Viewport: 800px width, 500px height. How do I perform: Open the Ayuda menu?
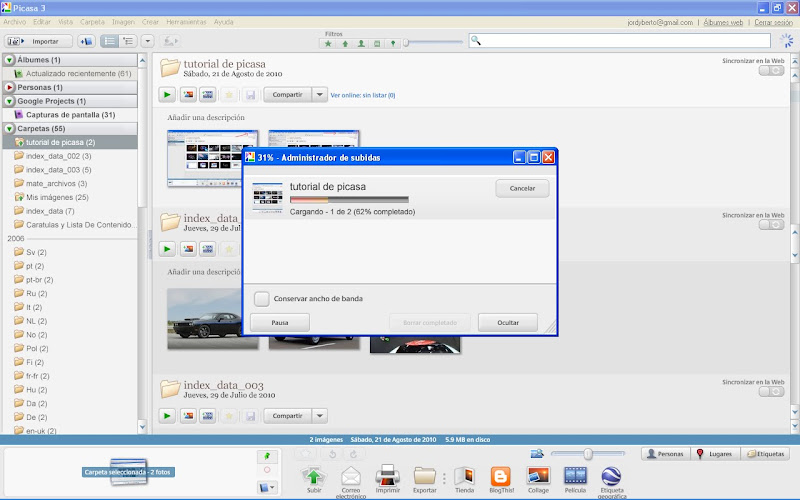[x=223, y=22]
